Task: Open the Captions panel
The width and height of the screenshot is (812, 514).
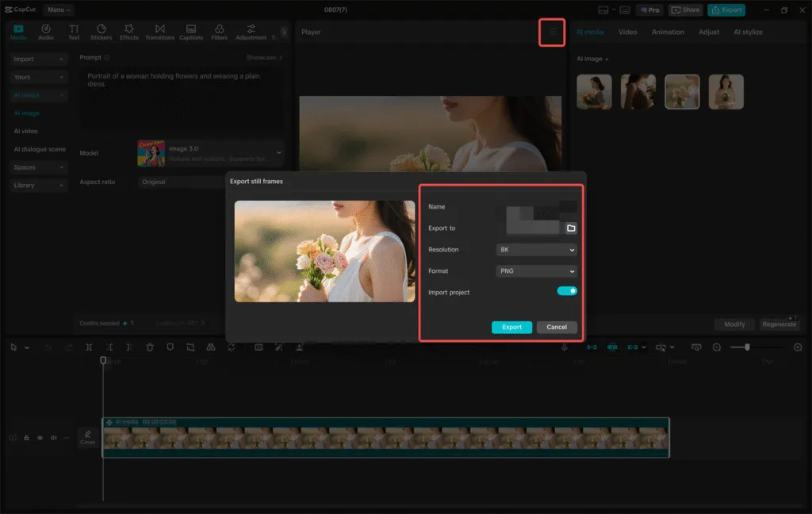Action: tap(190, 32)
